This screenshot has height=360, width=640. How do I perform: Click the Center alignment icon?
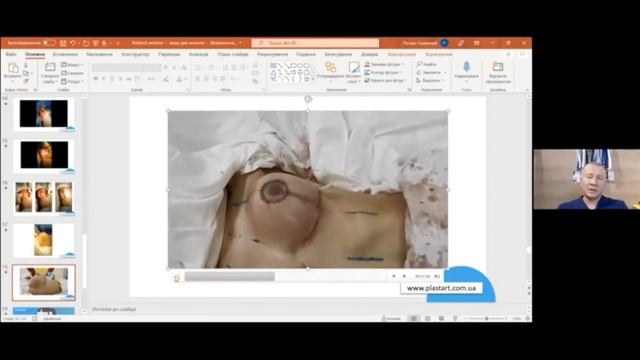(x=206, y=79)
